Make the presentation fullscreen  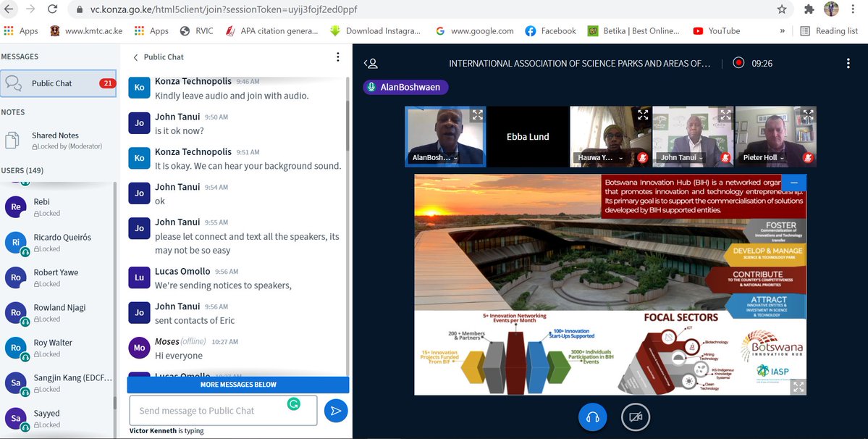[x=798, y=387]
